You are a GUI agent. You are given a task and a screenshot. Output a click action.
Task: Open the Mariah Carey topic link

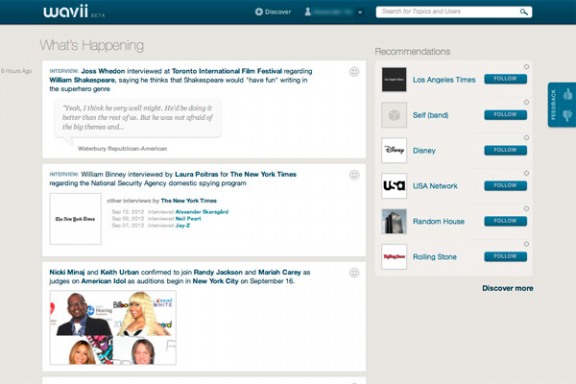tap(280, 272)
